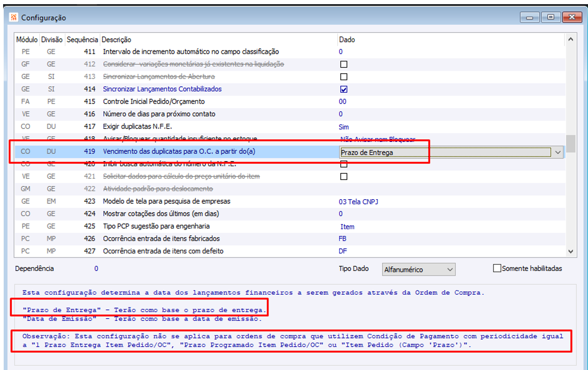Minimize the Configuração window

[x=530, y=17]
